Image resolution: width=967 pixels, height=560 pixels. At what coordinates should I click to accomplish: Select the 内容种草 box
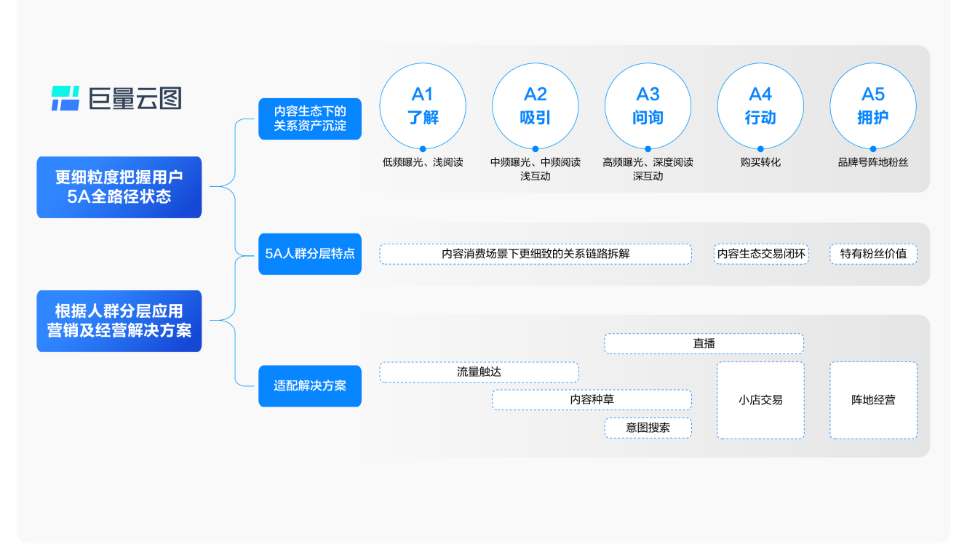[592, 399]
